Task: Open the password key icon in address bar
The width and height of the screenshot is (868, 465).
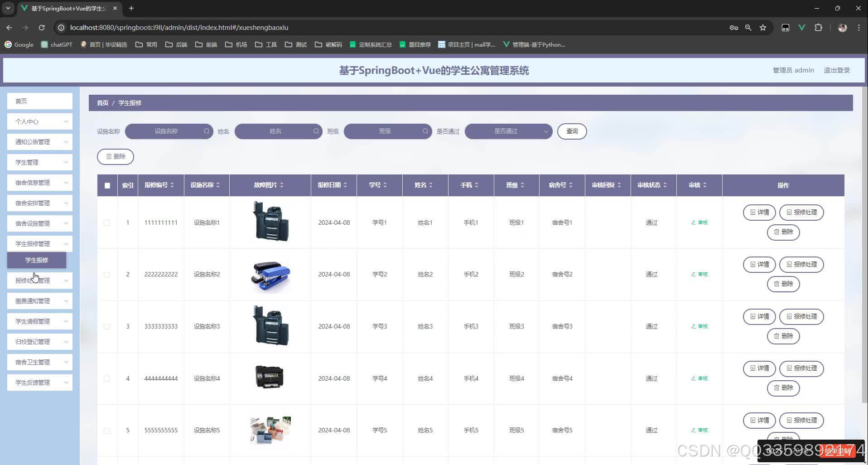Action: tap(734, 28)
